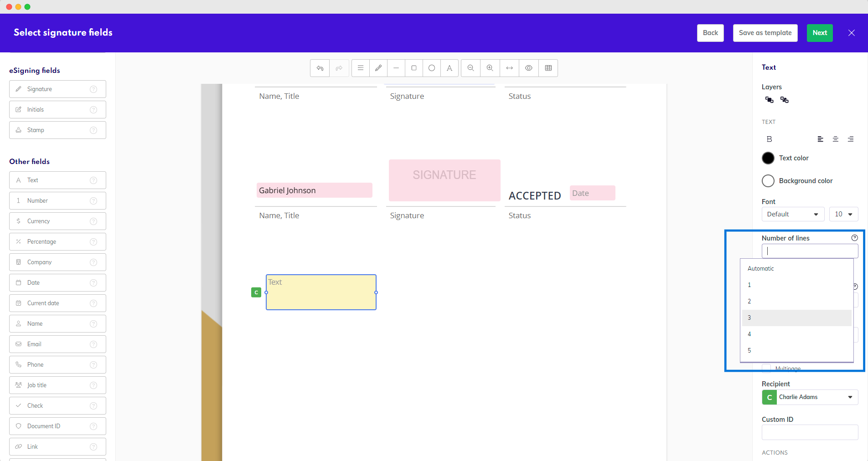
Task: Toggle preview eye icon in toolbar
Action: click(x=529, y=68)
